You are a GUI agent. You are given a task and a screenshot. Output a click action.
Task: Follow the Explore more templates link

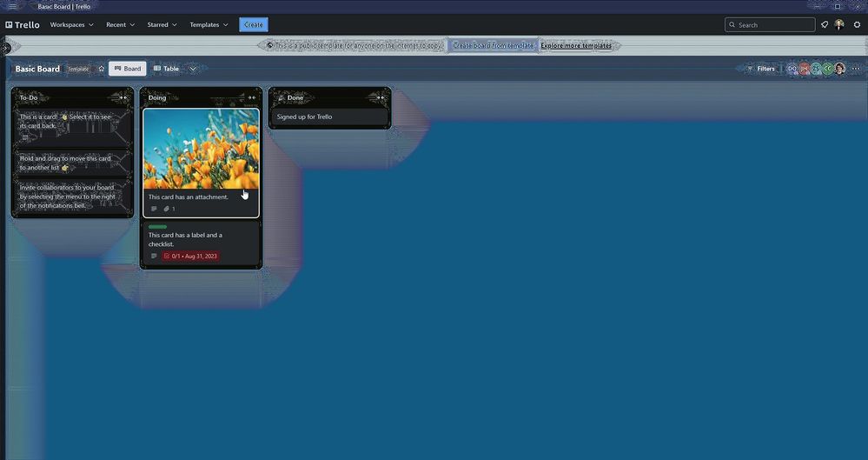coord(576,45)
